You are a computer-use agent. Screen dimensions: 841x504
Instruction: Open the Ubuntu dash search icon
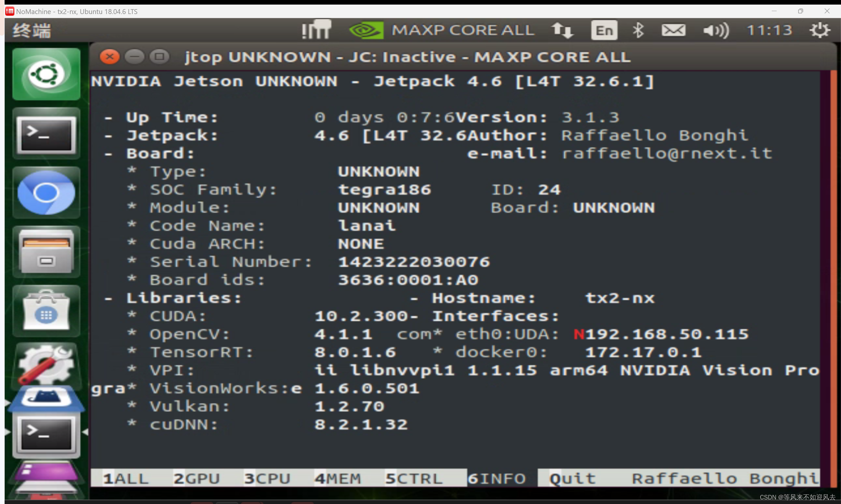(x=46, y=74)
